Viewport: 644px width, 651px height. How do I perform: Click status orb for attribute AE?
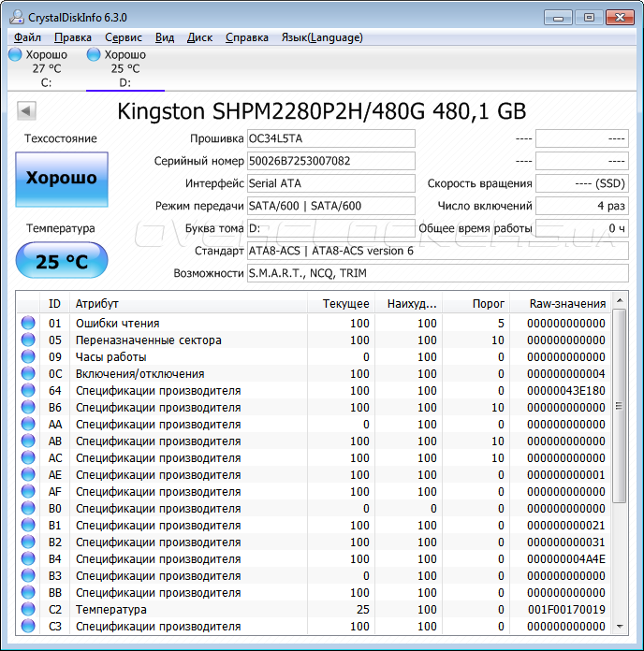pyautogui.click(x=28, y=474)
